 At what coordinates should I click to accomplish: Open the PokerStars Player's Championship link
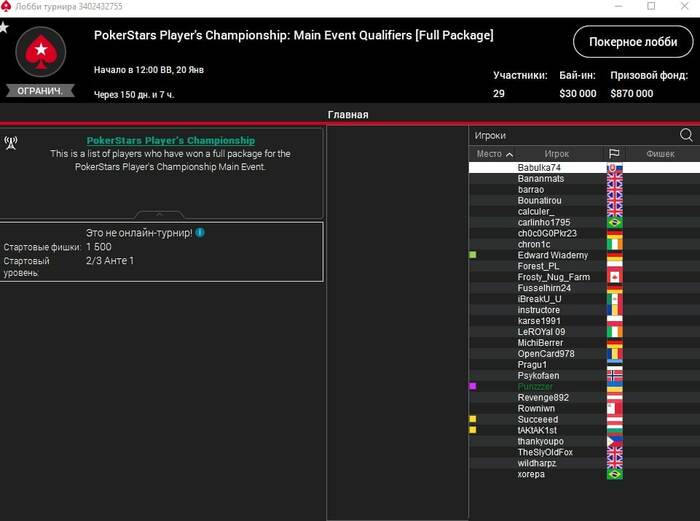coord(171,140)
